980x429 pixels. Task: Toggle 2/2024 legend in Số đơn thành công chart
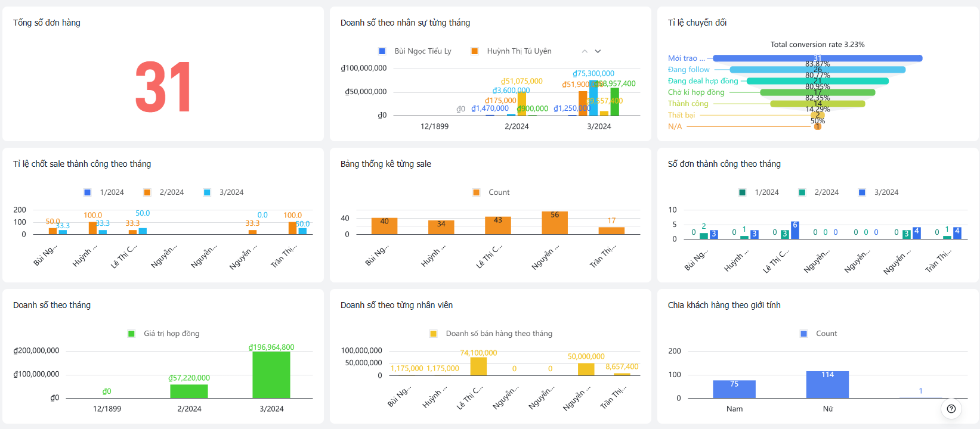(819, 192)
